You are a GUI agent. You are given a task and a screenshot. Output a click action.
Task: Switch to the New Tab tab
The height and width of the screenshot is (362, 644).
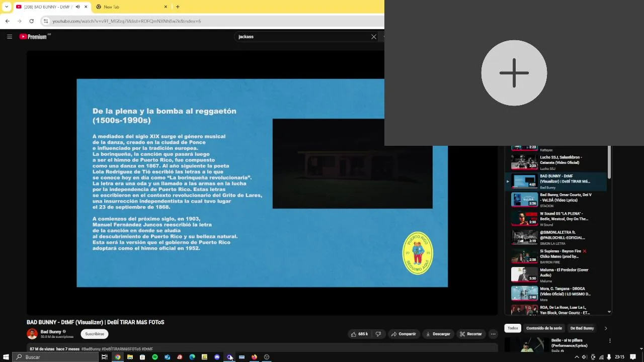tap(132, 7)
